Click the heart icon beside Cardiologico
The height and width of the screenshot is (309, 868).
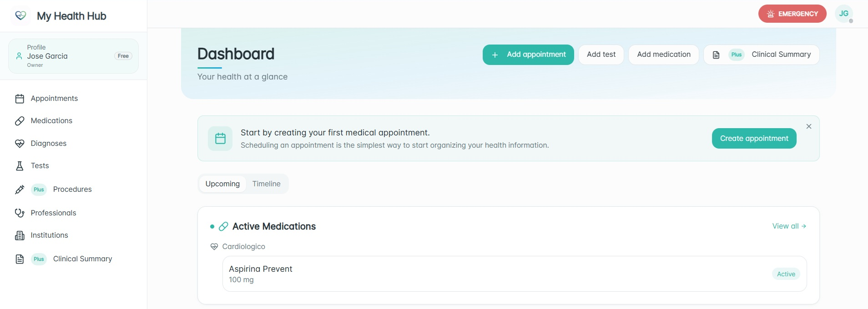[x=214, y=247]
